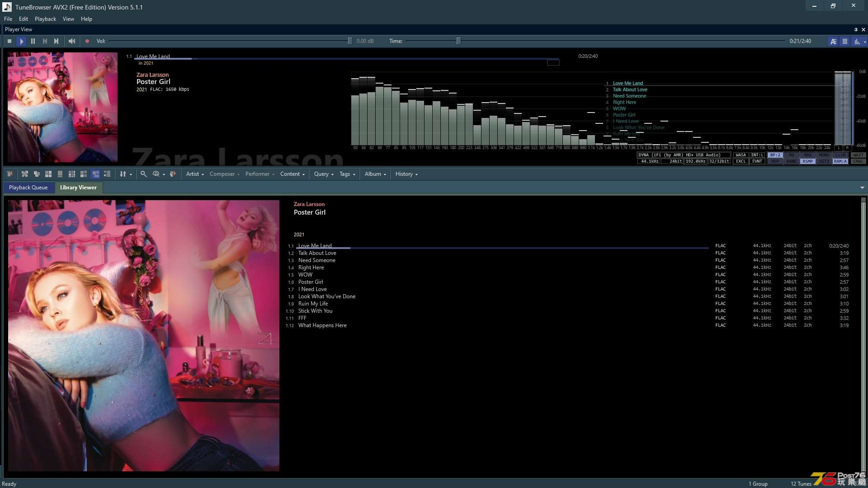
Task: Click the Love Me Land progress bar in library
Action: (x=502, y=248)
